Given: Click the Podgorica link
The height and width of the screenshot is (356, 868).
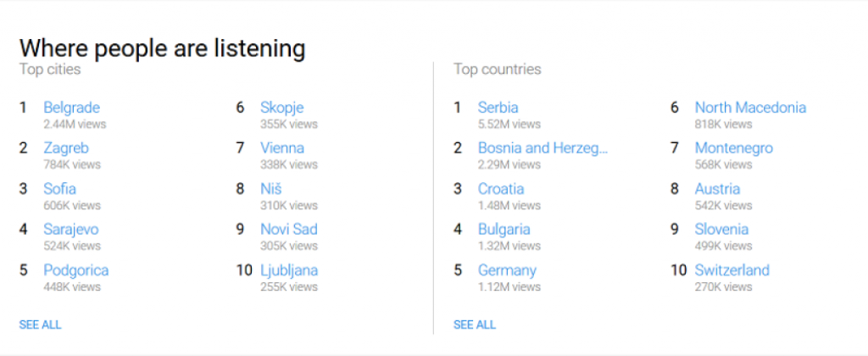Looking at the screenshot, I should (75, 270).
